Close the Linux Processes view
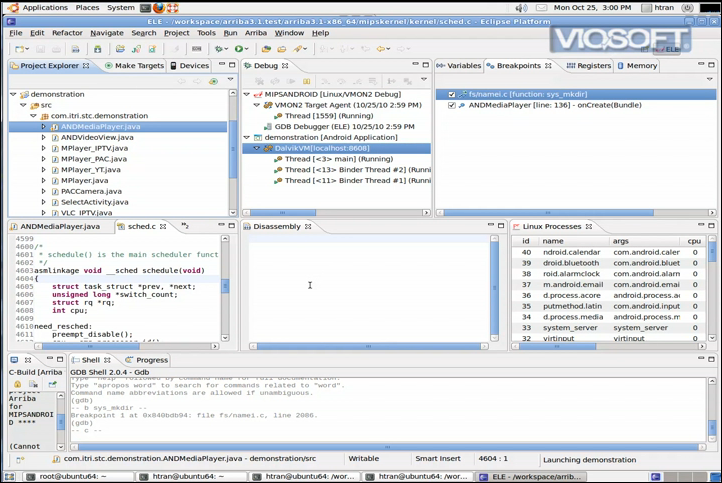Screen dimensions: 722x483 click(588, 227)
